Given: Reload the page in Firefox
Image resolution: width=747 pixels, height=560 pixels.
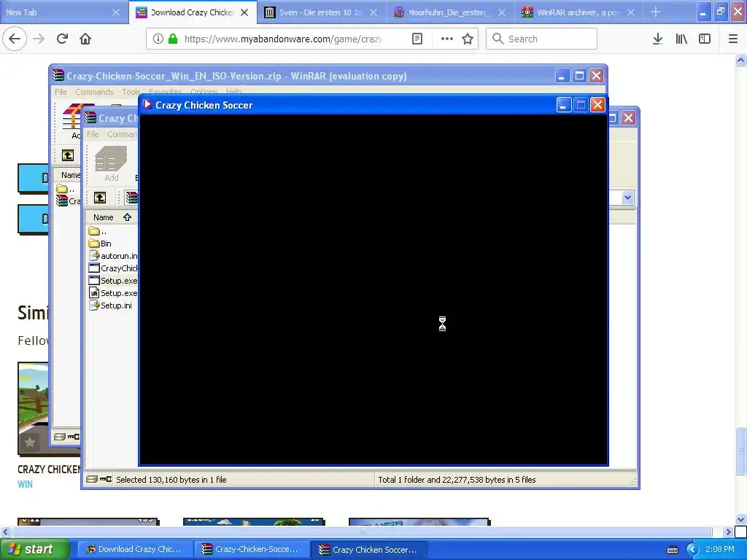Looking at the screenshot, I should point(62,39).
